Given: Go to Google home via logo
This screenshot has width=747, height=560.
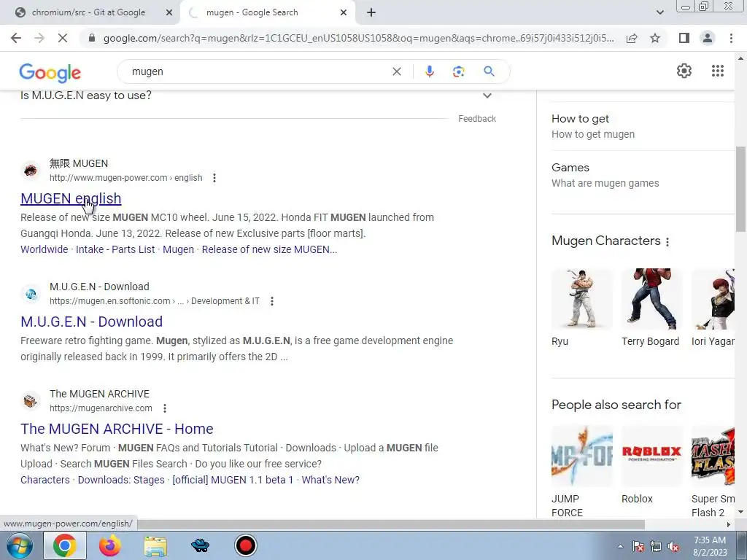Looking at the screenshot, I should coord(50,72).
